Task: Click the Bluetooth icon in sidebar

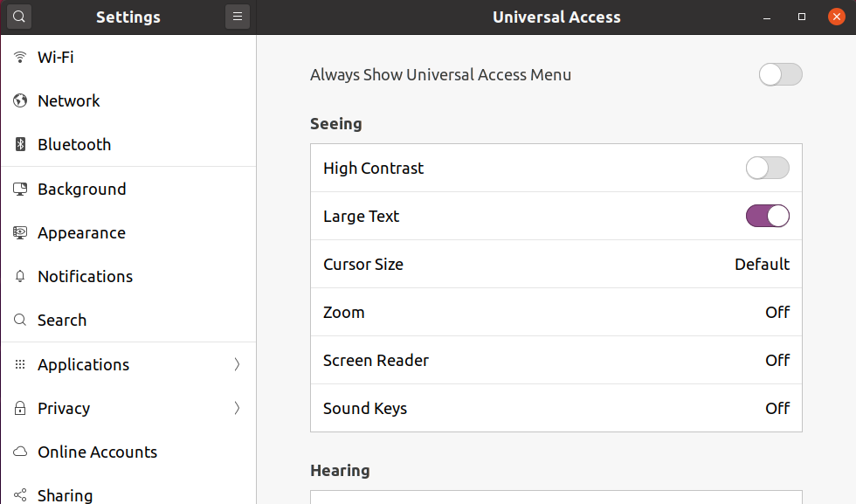Action: coord(19,144)
